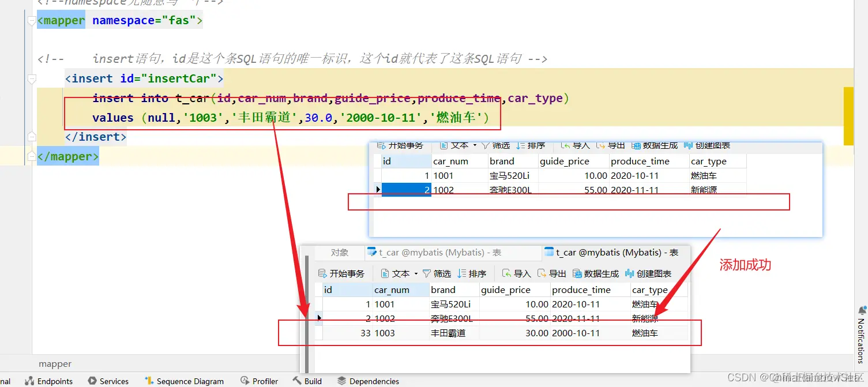The height and width of the screenshot is (387, 868).
Task: Click the 'insert into t_car' code line
Action: click(331, 98)
